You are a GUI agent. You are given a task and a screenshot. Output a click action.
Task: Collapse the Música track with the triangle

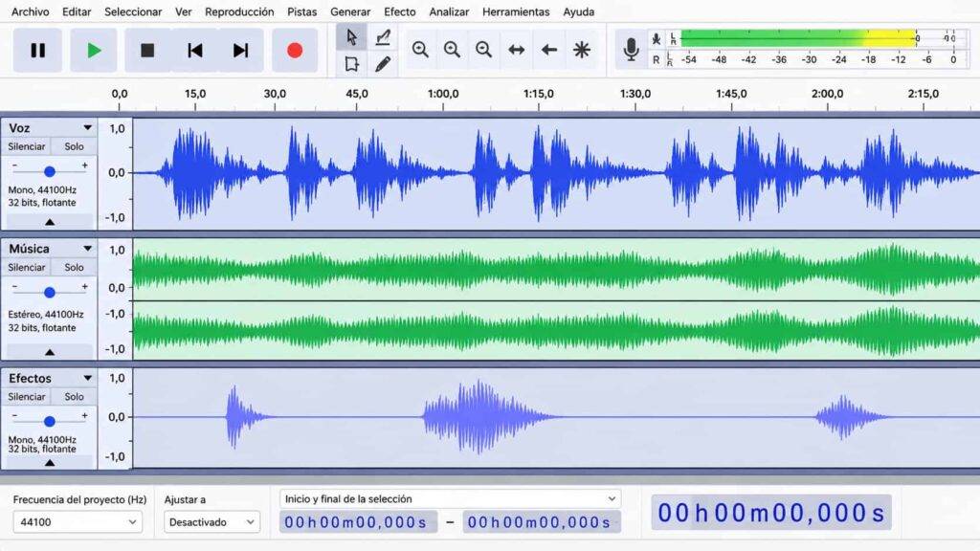point(50,352)
